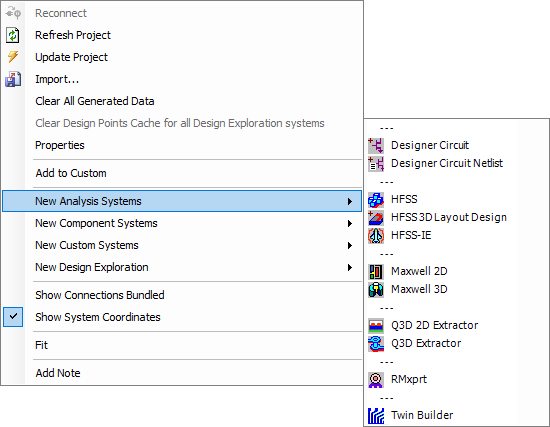
Task: Click the Import floppy disk icon
Action: pyautogui.click(x=13, y=79)
